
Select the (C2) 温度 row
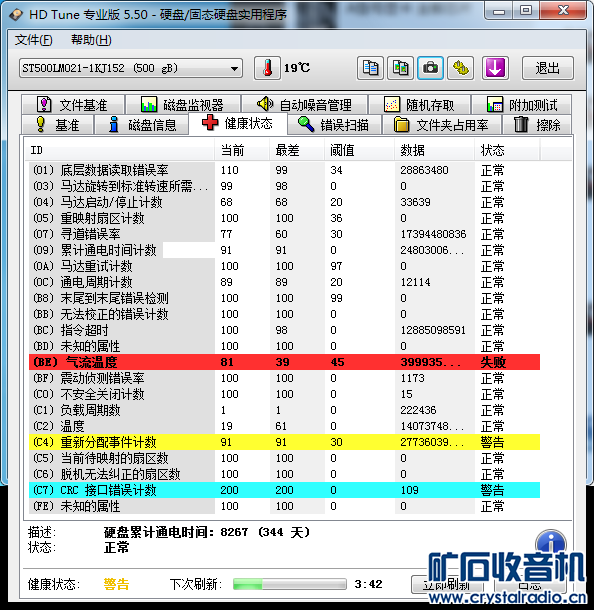(x=284, y=426)
